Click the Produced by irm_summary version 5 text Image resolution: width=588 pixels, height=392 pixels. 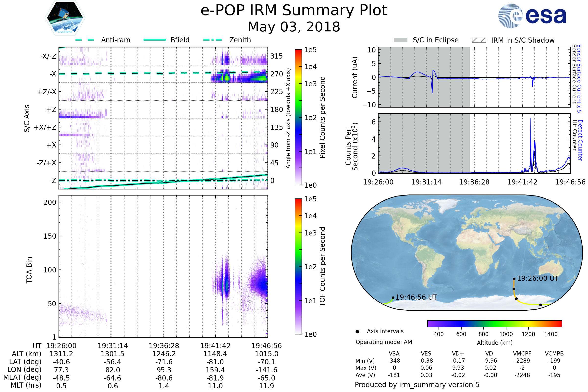coord(417,385)
